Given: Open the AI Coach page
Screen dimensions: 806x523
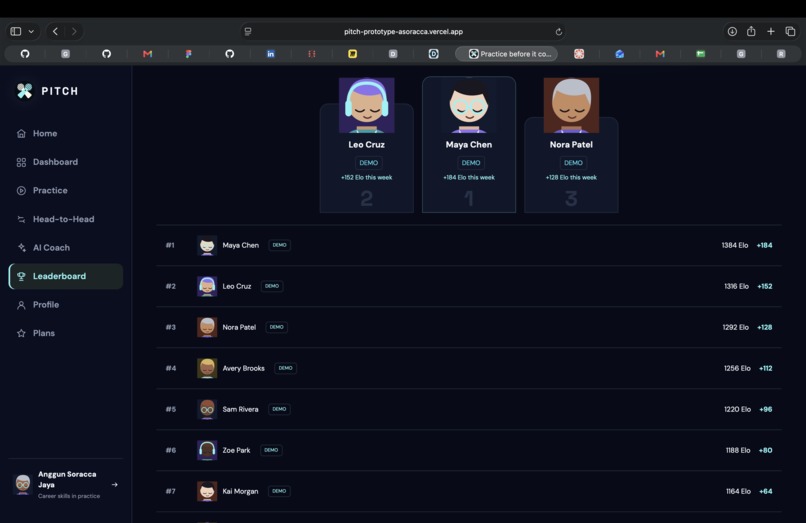Looking at the screenshot, I should tap(65, 247).
